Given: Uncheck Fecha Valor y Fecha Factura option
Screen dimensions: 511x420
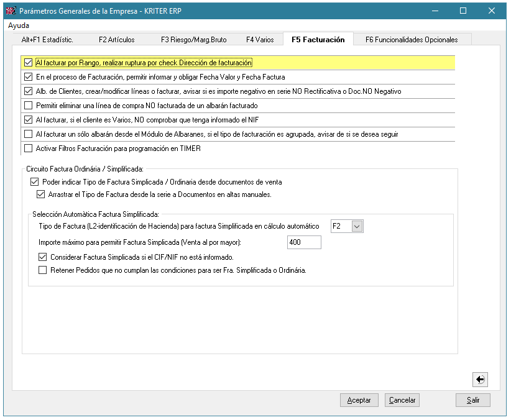Looking at the screenshot, I should point(28,77).
